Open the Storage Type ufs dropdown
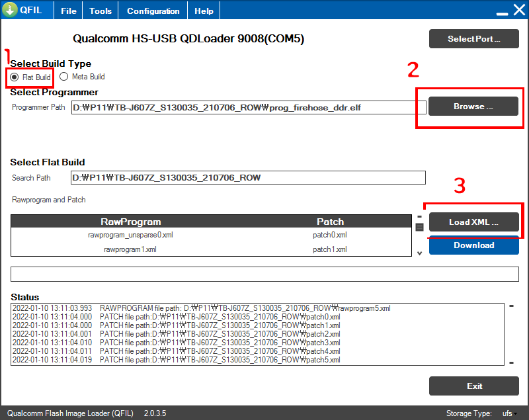This screenshot has height=420, width=529. click(x=509, y=413)
